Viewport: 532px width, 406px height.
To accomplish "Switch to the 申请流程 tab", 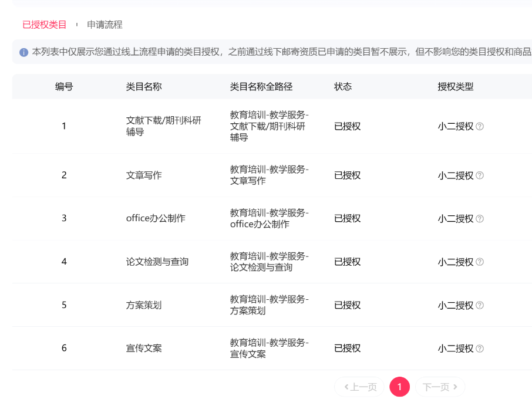I will 105,25.
